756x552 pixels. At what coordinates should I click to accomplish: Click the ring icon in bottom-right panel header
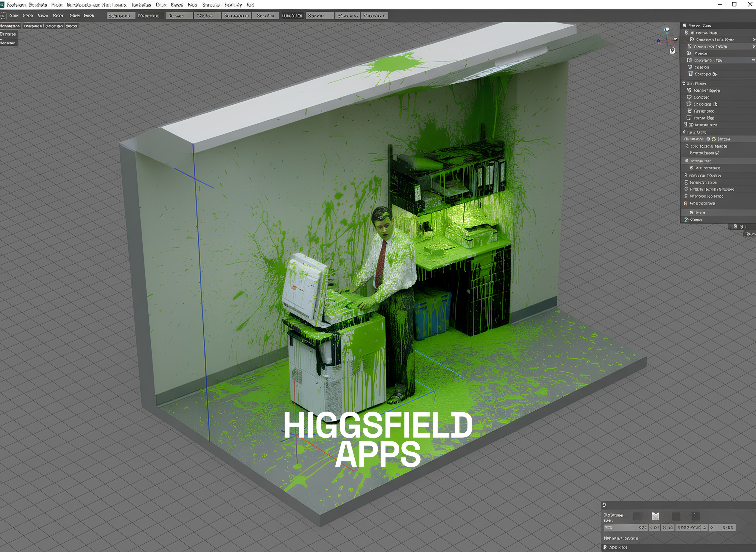click(604, 505)
